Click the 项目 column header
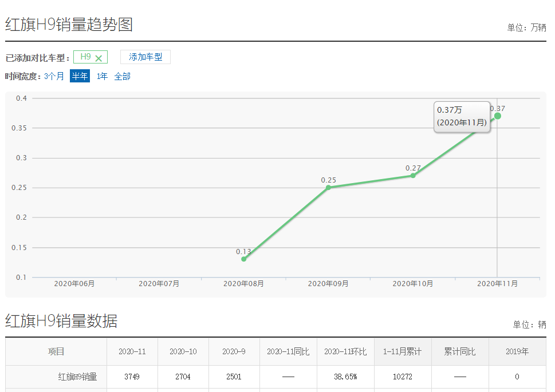 tap(56, 351)
